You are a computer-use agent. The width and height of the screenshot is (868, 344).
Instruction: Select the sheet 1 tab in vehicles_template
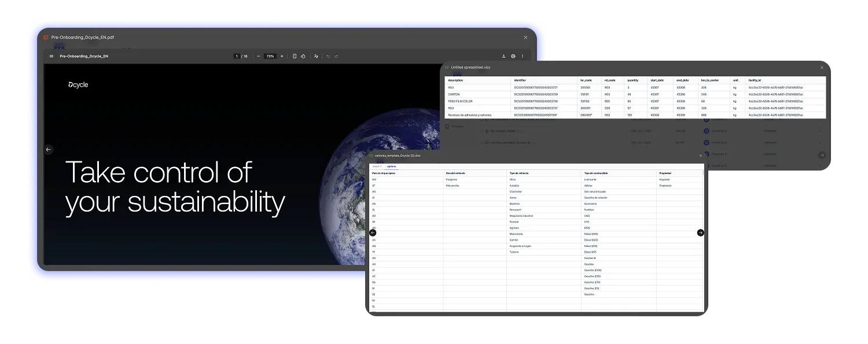pyautogui.click(x=377, y=167)
